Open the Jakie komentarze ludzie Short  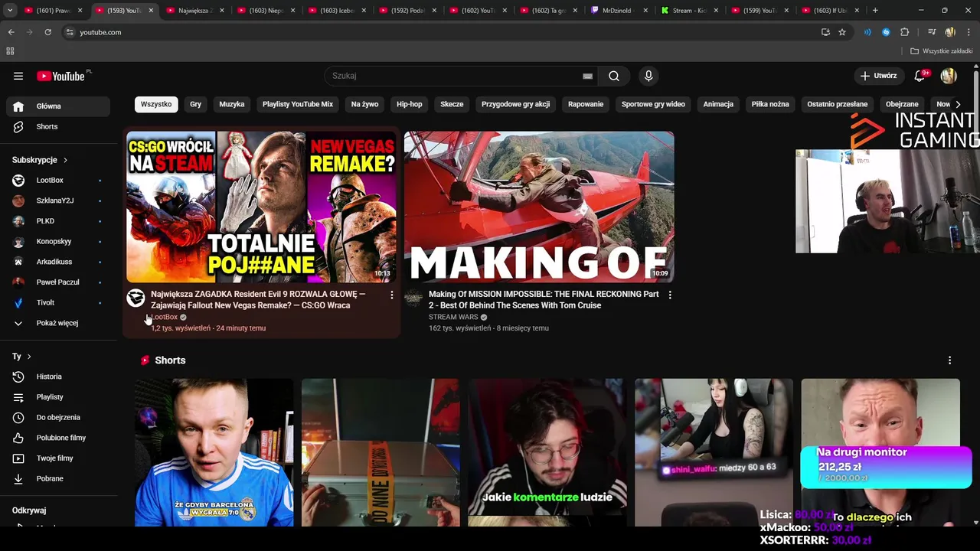(x=547, y=452)
